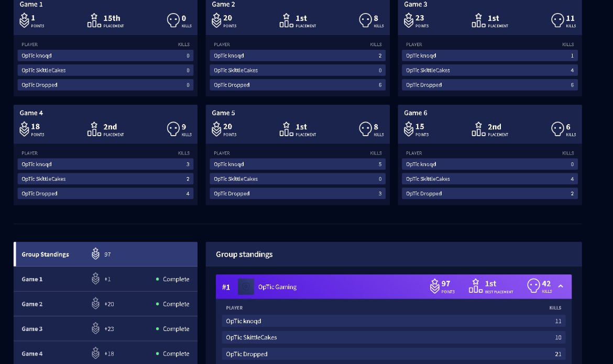This screenshot has width=613, height=364.
Task: Click the placement podium icon in Game 3 card
Action: pos(479,20)
